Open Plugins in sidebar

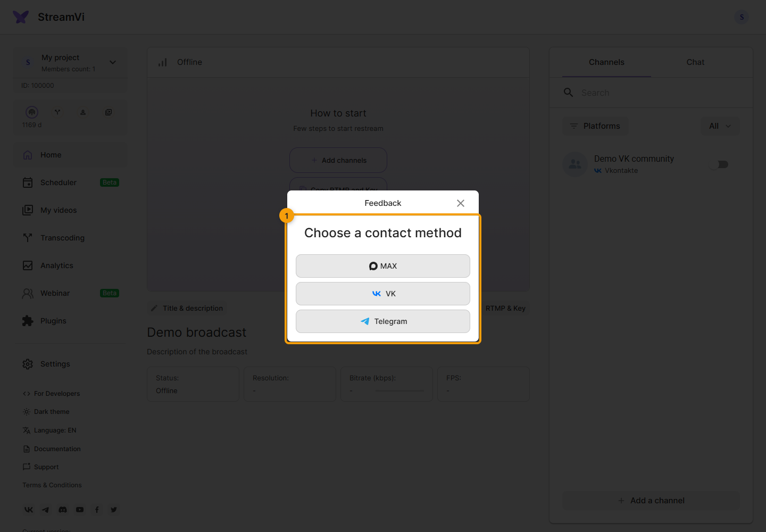click(x=70, y=321)
